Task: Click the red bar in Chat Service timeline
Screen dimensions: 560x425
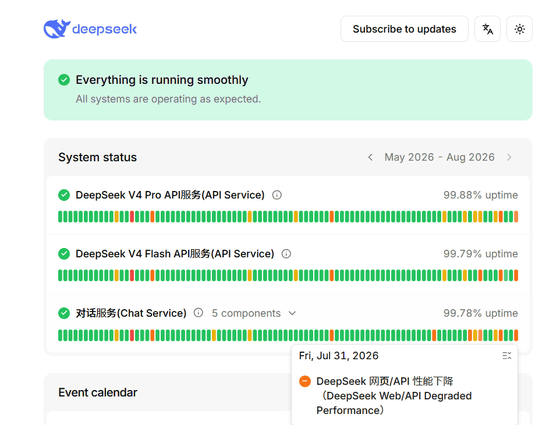Action: 132,335
